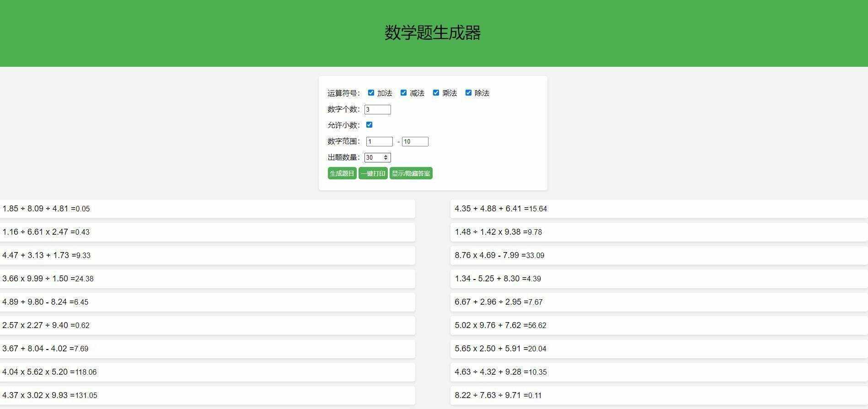The image size is (868, 409).
Task: Disable the 乘法 checkbox
Action: coord(436,93)
